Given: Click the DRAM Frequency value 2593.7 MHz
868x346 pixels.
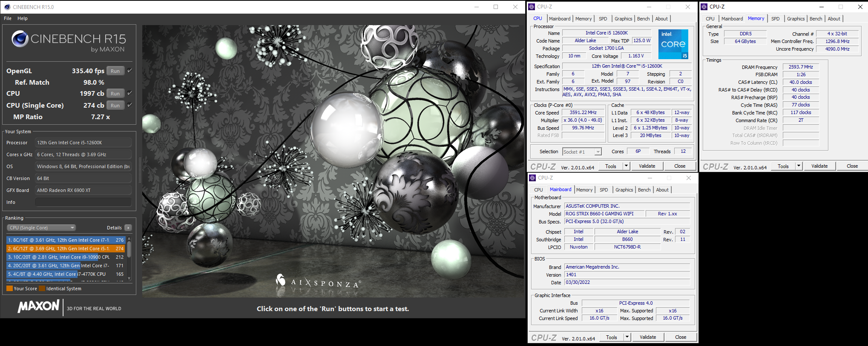Looking at the screenshot, I should 801,67.
